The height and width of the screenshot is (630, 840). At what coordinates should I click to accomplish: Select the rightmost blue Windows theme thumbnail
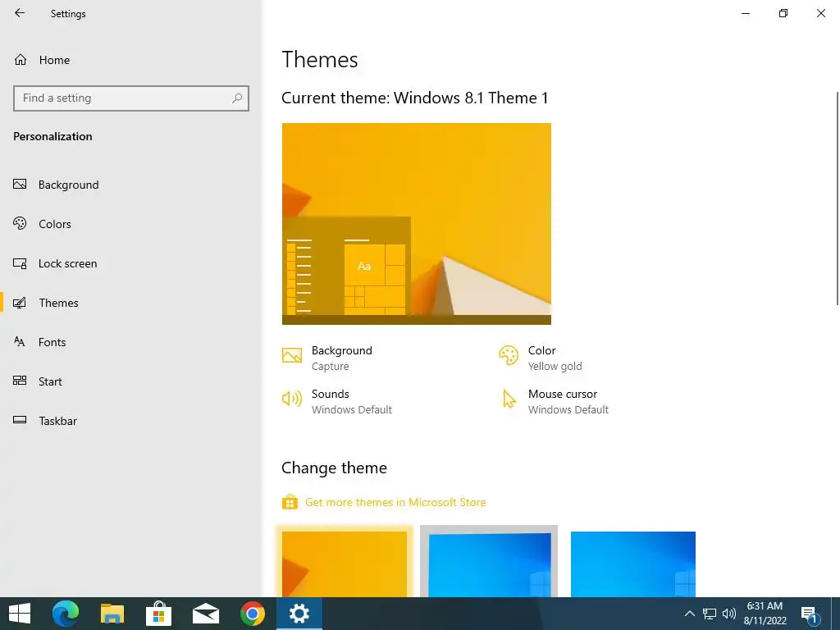click(633, 564)
